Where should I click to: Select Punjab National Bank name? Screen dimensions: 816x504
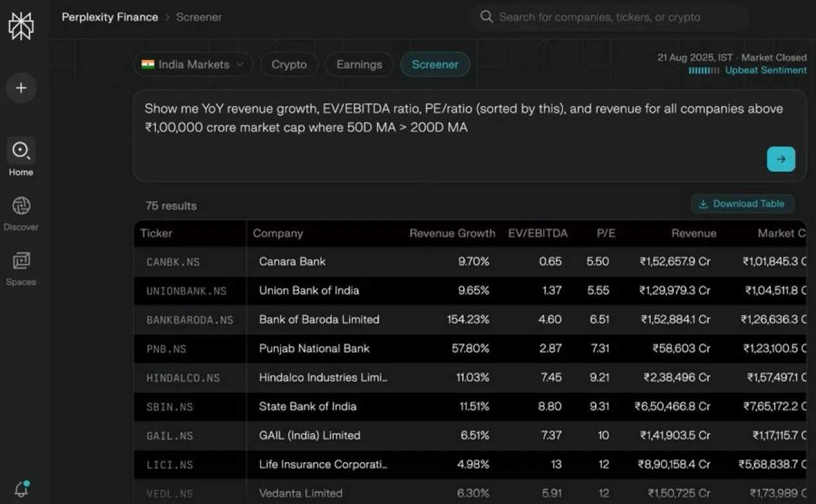314,348
